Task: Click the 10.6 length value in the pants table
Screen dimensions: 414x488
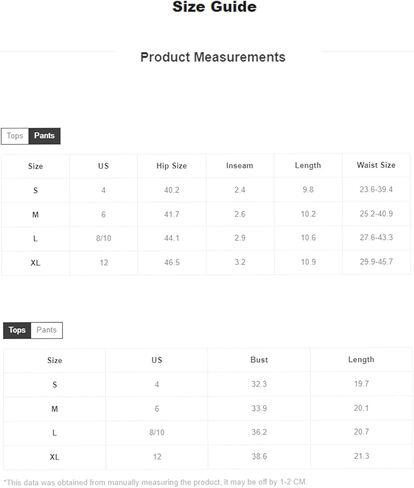Action: coord(308,238)
